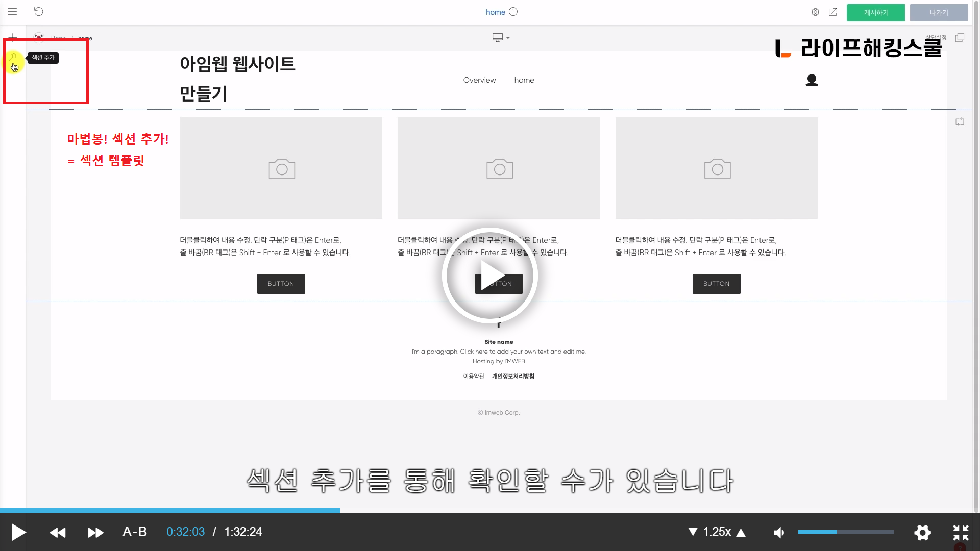Viewport: 980px width, 551px height.
Task: Select the Overview menu item
Action: tap(479, 80)
